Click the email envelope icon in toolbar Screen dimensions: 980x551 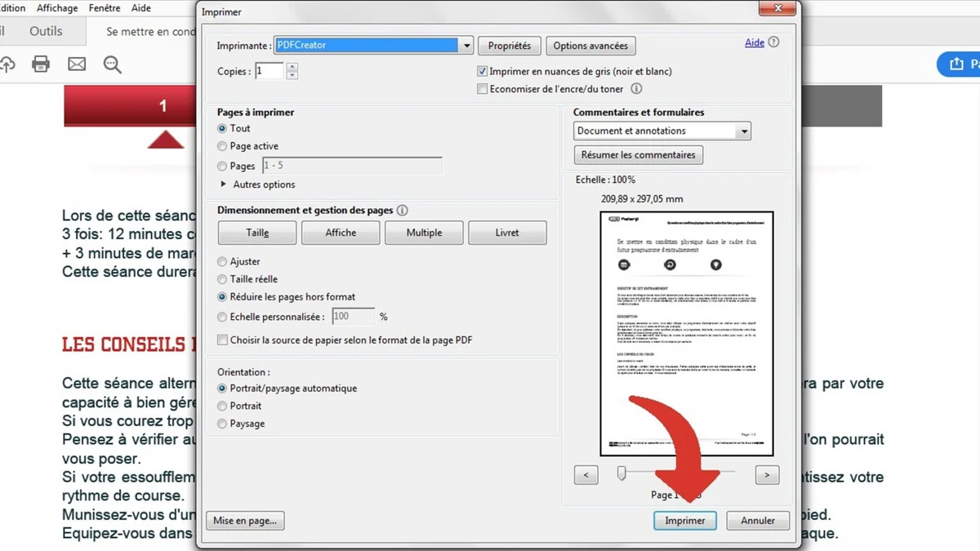coord(77,64)
